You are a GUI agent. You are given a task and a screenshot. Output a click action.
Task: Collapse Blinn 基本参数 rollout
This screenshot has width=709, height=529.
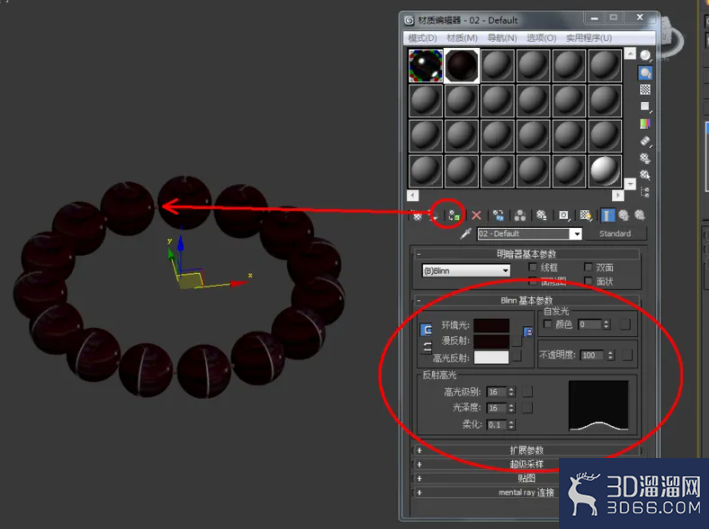tap(526, 300)
